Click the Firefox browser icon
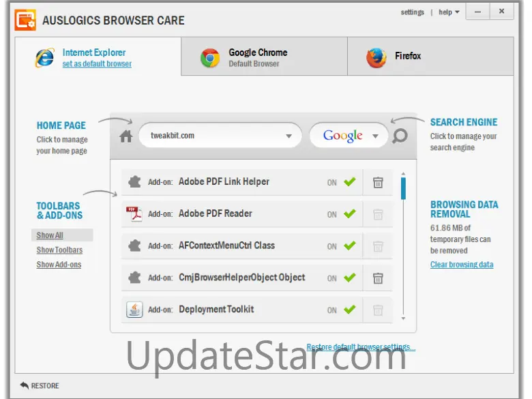 click(x=376, y=58)
